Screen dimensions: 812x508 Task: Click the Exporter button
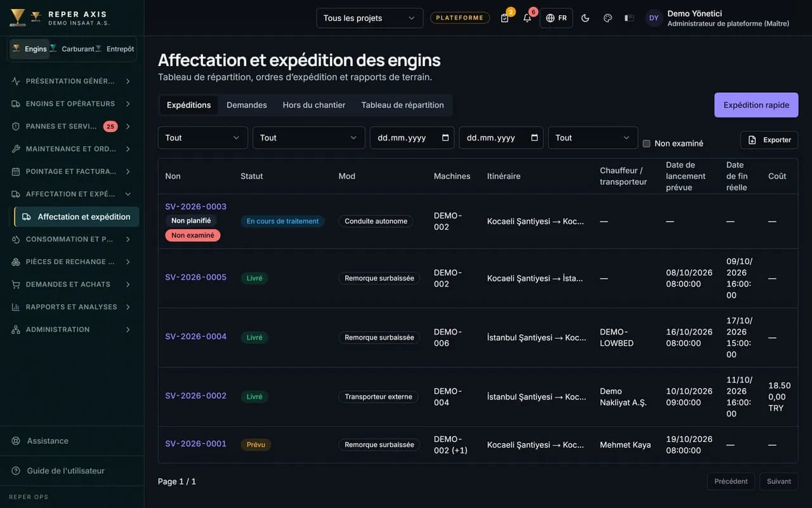[769, 140]
